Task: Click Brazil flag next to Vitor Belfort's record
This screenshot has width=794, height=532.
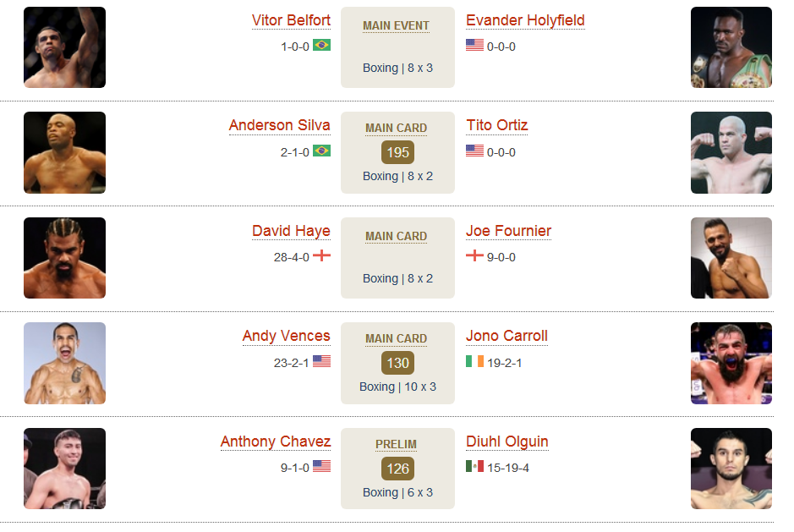Action: (321, 45)
